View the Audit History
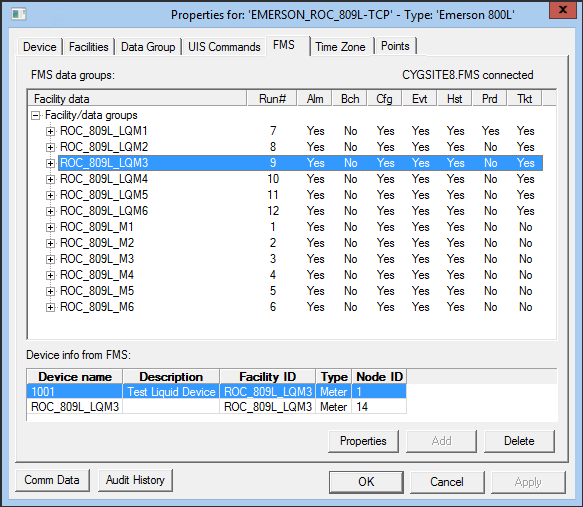This screenshot has width=583, height=507. (135, 480)
